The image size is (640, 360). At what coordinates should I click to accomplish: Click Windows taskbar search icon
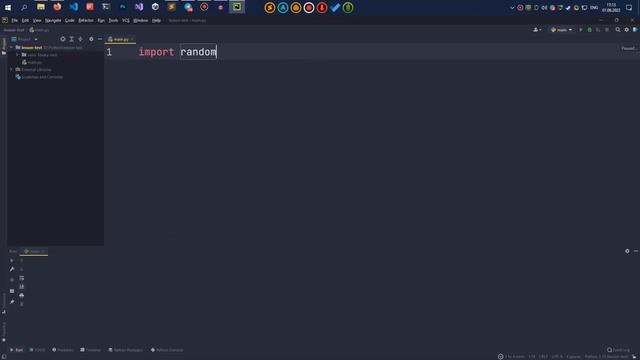[24, 7]
